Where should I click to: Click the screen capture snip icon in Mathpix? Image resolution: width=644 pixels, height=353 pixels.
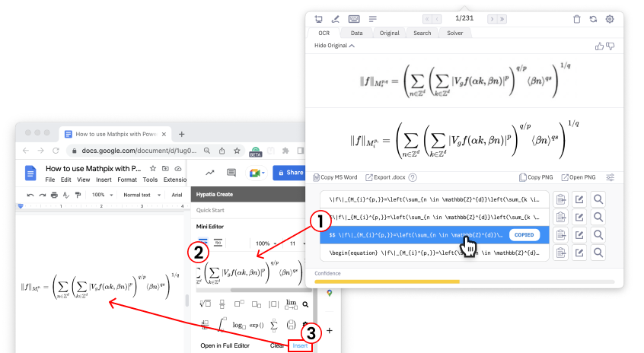click(318, 19)
